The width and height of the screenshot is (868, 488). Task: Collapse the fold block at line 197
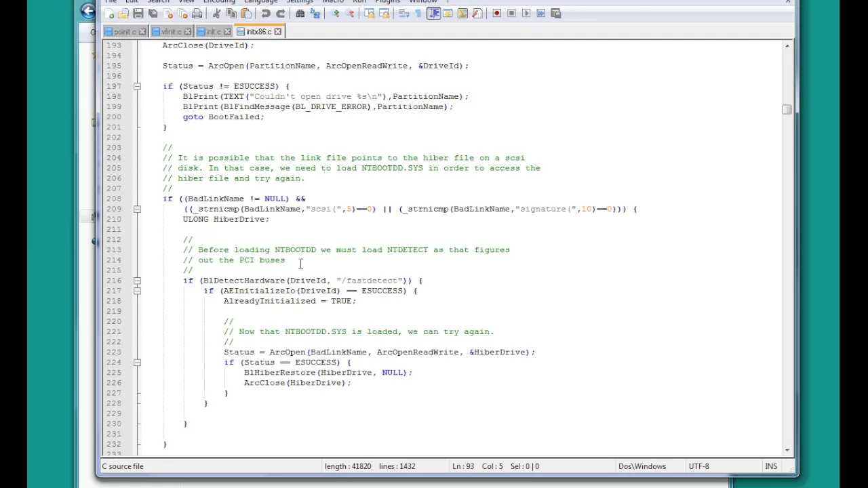(x=137, y=86)
